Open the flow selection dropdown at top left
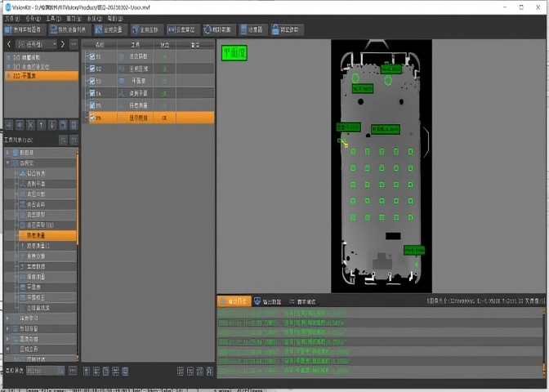 pyautogui.click(x=37, y=44)
